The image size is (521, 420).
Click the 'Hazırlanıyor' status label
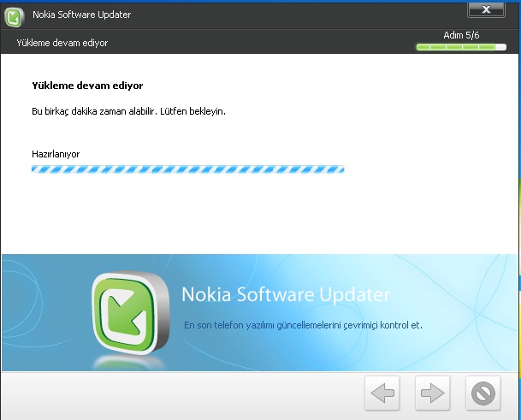tap(56, 154)
